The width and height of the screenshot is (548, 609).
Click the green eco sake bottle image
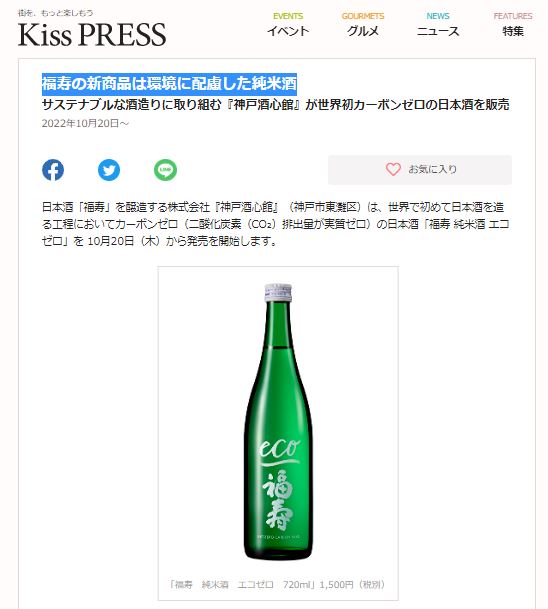278,421
